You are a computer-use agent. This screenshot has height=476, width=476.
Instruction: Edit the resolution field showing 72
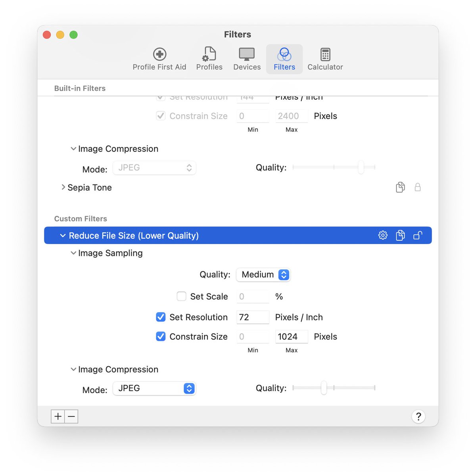pos(253,317)
